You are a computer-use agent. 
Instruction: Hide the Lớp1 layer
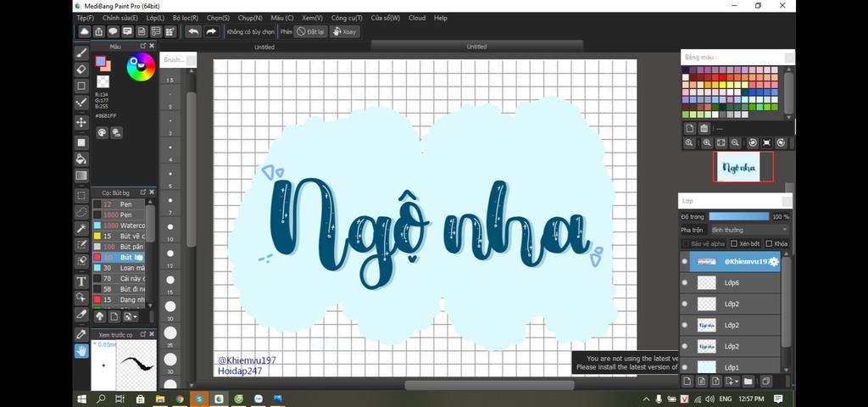click(x=685, y=367)
